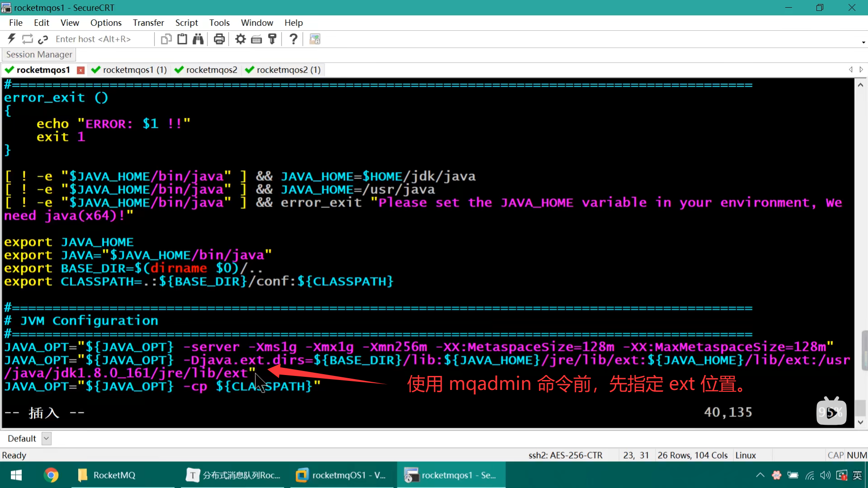
Task: Open the Script menu
Action: pyautogui.click(x=186, y=23)
